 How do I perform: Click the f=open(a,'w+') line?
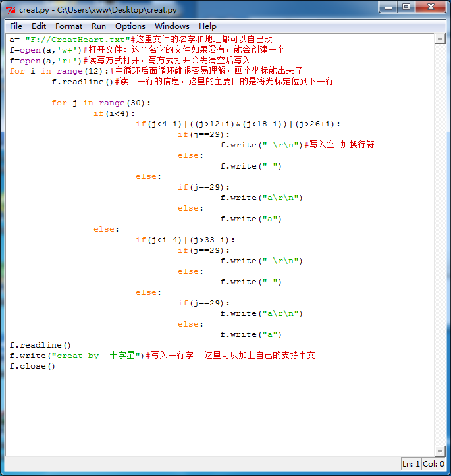tap(147, 50)
